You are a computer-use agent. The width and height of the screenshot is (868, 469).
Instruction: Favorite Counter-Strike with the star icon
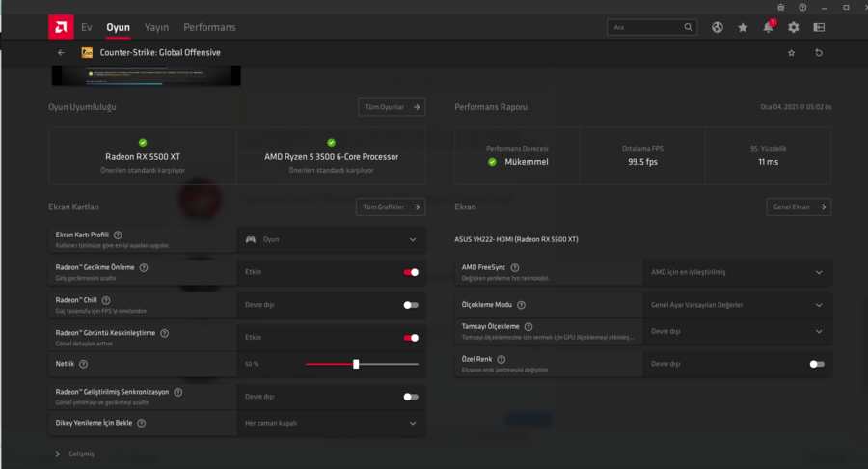click(792, 53)
